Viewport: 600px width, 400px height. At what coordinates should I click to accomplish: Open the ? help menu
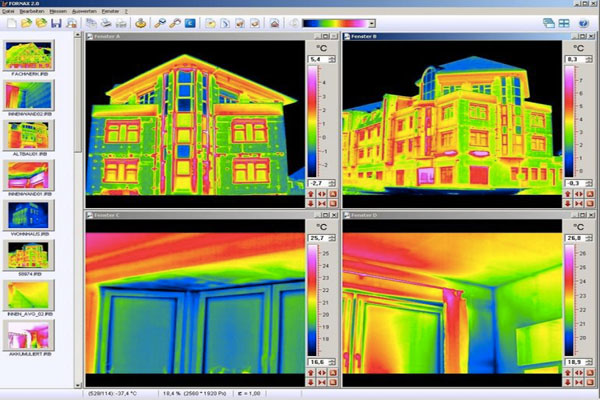click(x=126, y=11)
